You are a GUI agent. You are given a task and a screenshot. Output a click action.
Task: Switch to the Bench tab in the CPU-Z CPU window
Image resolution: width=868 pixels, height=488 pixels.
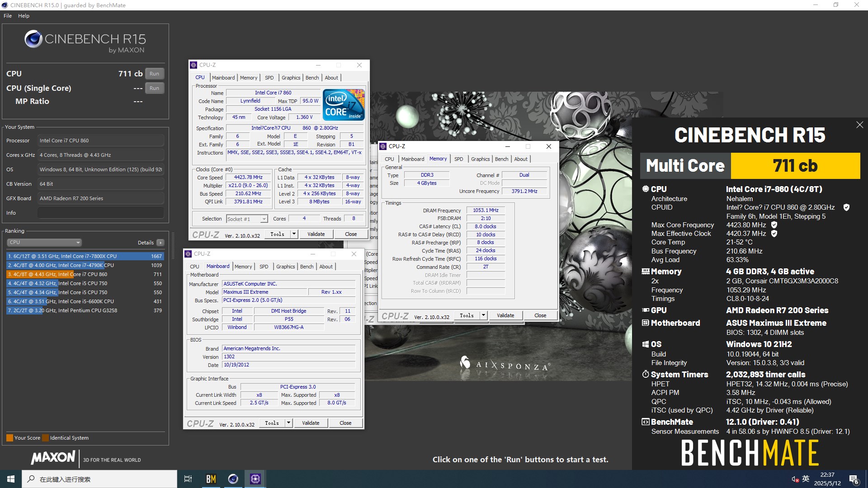[312, 78]
